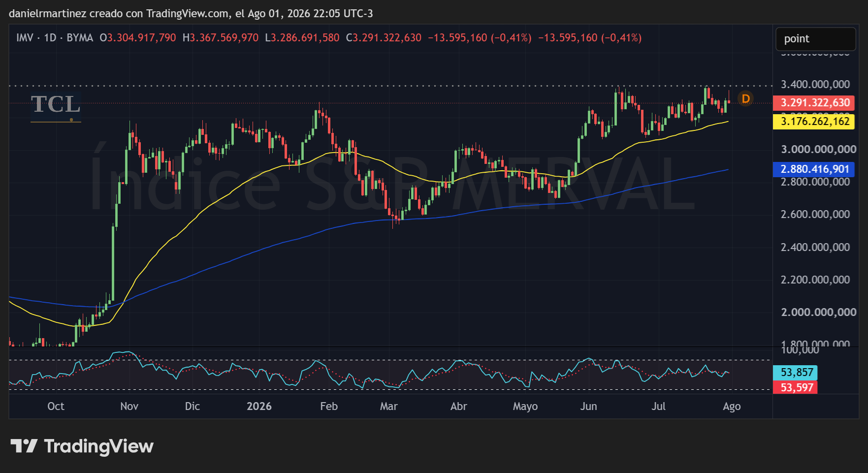Click the 100,000 RSI scale label
The image size is (868, 473).
click(800, 350)
